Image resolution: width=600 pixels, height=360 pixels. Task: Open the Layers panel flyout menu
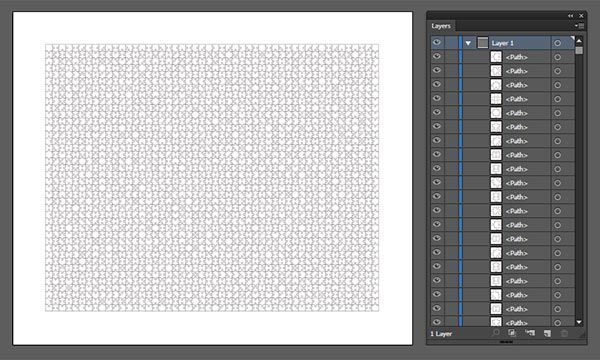(x=579, y=26)
